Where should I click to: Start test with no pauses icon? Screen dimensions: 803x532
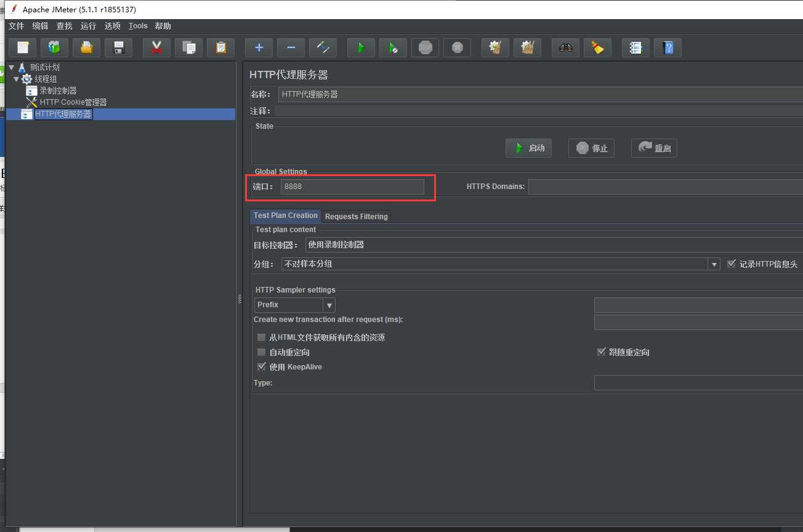(x=393, y=47)
